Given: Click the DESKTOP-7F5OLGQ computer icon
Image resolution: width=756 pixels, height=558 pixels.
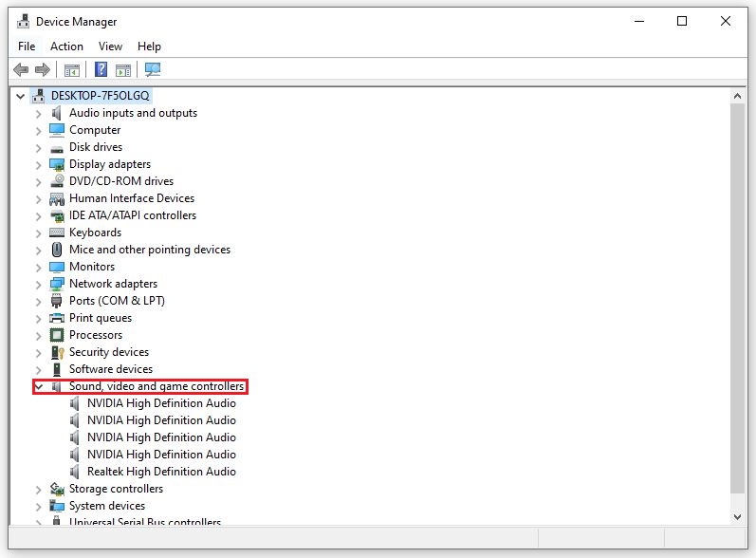Looking at the screenshot, I should [x=39, y=96].
